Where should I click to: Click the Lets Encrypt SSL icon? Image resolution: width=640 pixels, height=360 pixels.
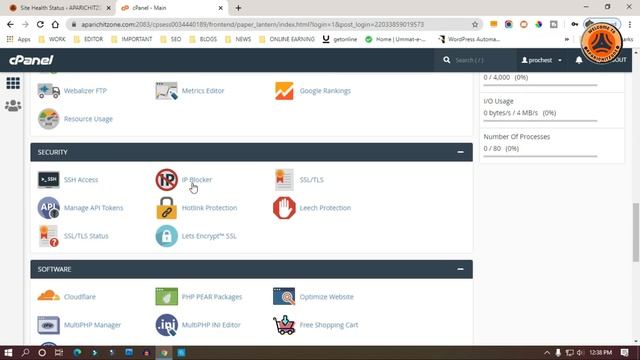click(x=167, y=236)
